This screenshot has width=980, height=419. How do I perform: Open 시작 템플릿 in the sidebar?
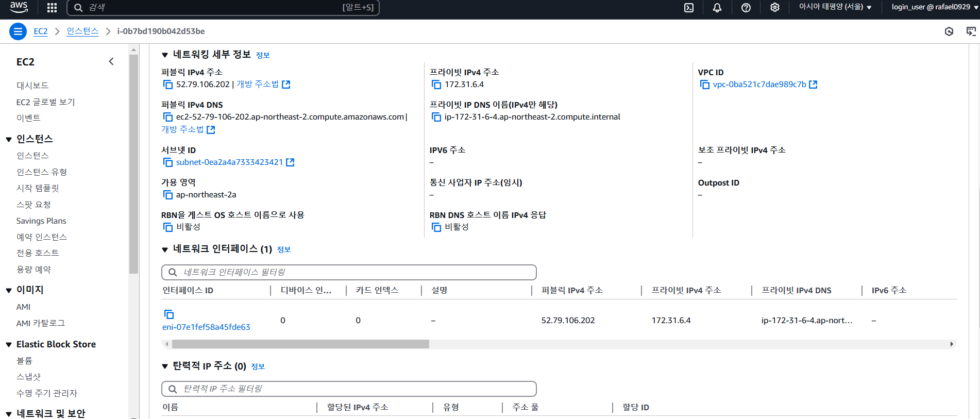pos(38,188)
